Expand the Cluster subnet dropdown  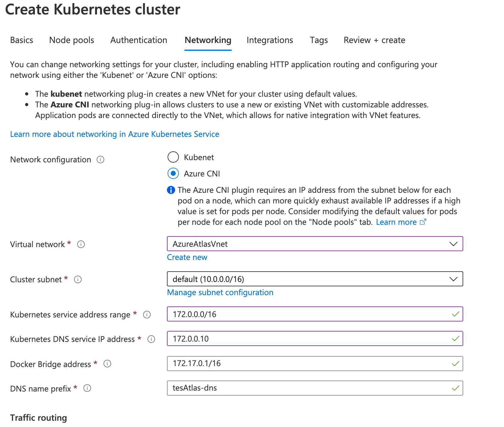(315, 279)
